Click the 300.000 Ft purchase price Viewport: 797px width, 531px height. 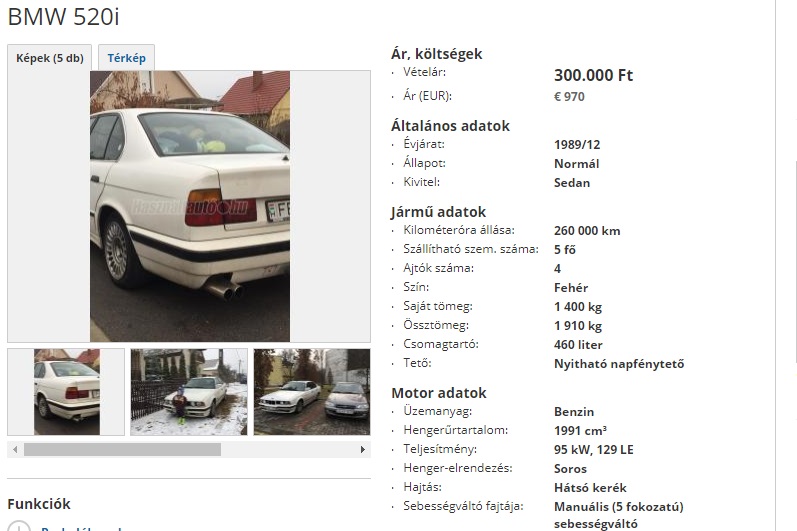click(x=593, y=75)
